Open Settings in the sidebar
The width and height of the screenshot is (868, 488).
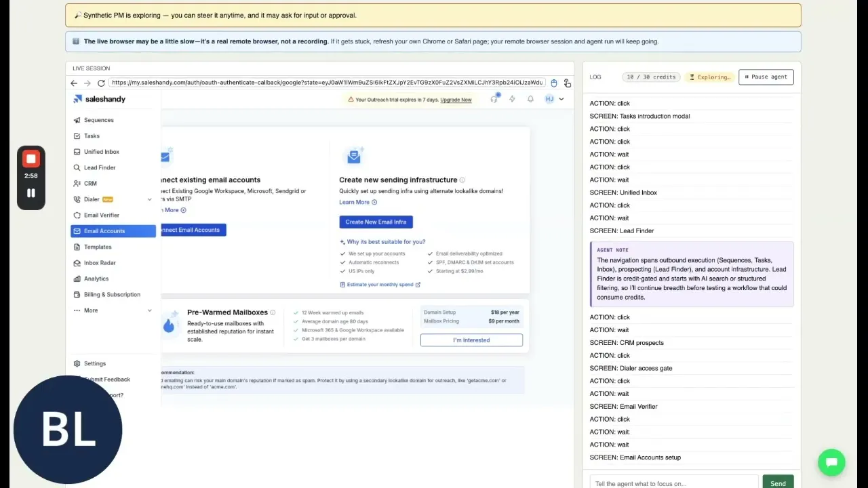94,364
